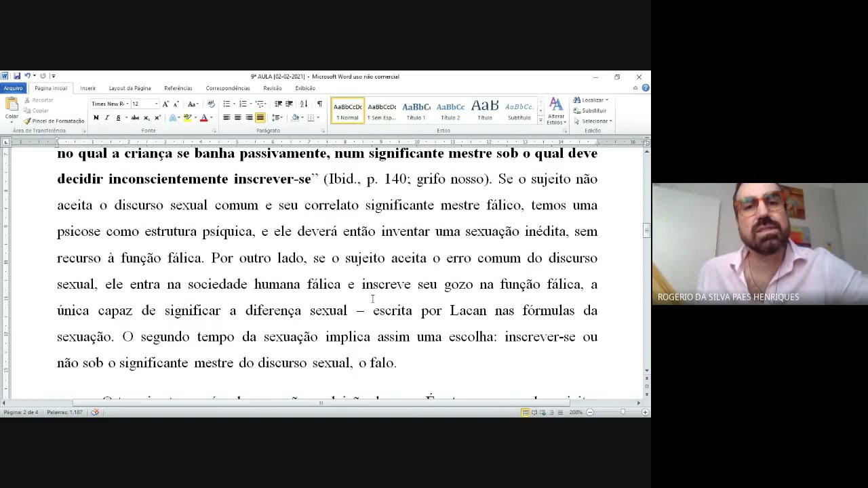Click the text effects A icon
This screenshot has width=868, height=488.
pyautogui.click(x=174, y=118)
